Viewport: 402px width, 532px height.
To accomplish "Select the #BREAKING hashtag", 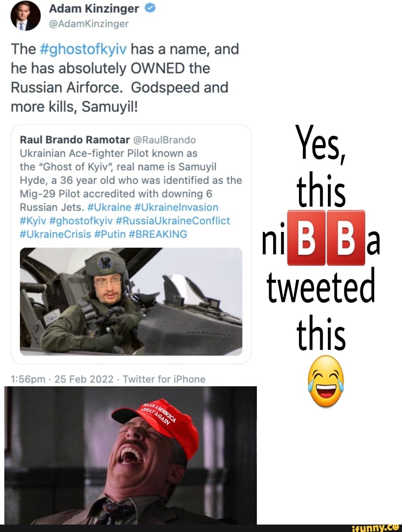I will 158,234.
